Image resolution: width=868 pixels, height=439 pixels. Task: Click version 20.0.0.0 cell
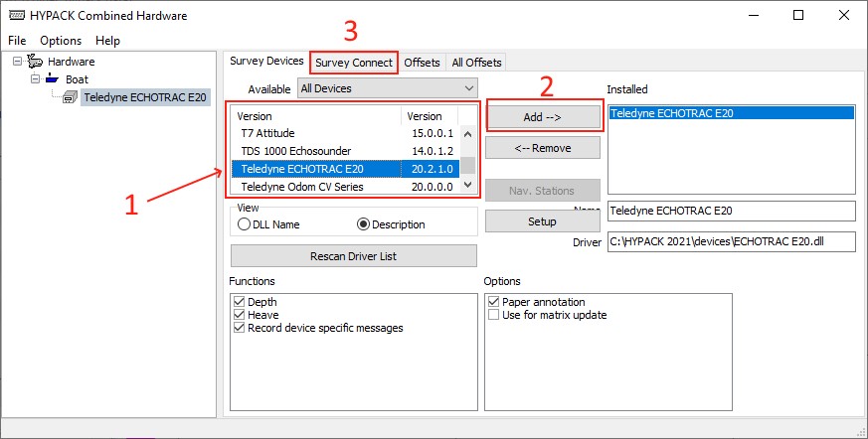[432, 187]
